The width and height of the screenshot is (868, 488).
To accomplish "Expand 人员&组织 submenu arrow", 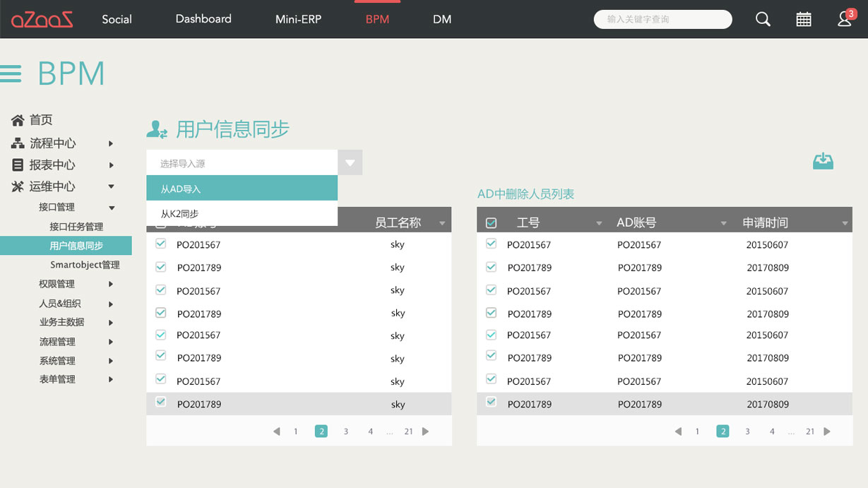I will click(x=111, y=304).
